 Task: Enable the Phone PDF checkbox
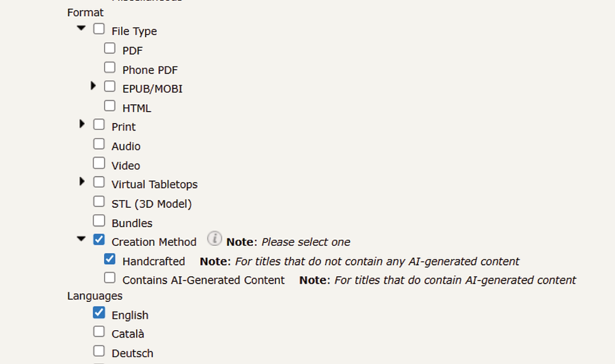(110, 68)
